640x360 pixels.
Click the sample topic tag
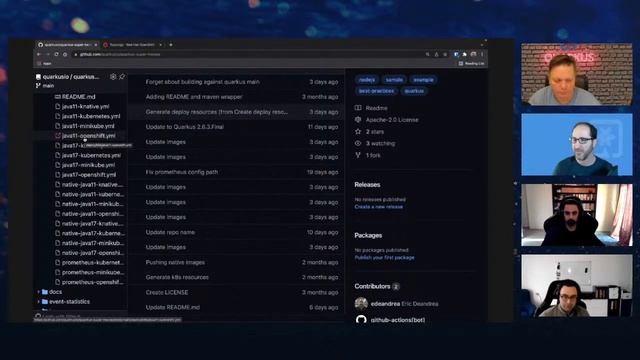coord(394,80)
